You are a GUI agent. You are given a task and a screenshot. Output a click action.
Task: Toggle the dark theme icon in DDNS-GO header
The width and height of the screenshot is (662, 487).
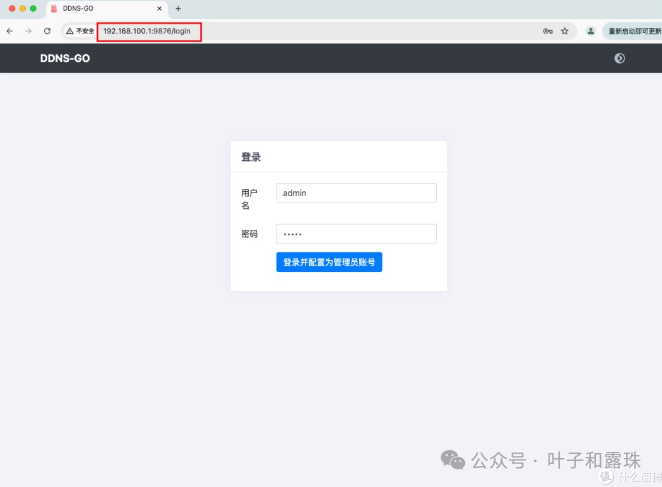pos(619,58)
